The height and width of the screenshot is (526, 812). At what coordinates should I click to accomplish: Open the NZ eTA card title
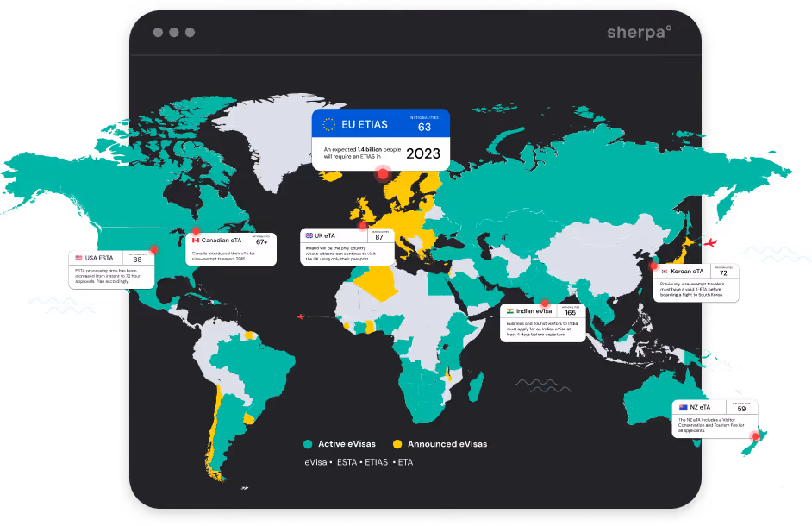click(700, 407)
